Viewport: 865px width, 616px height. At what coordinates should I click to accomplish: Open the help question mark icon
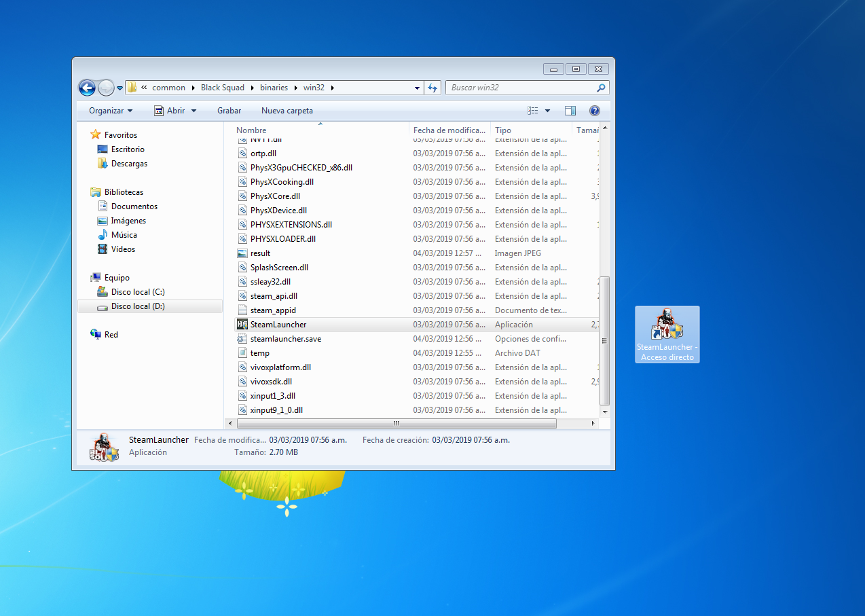coord(594,111)
